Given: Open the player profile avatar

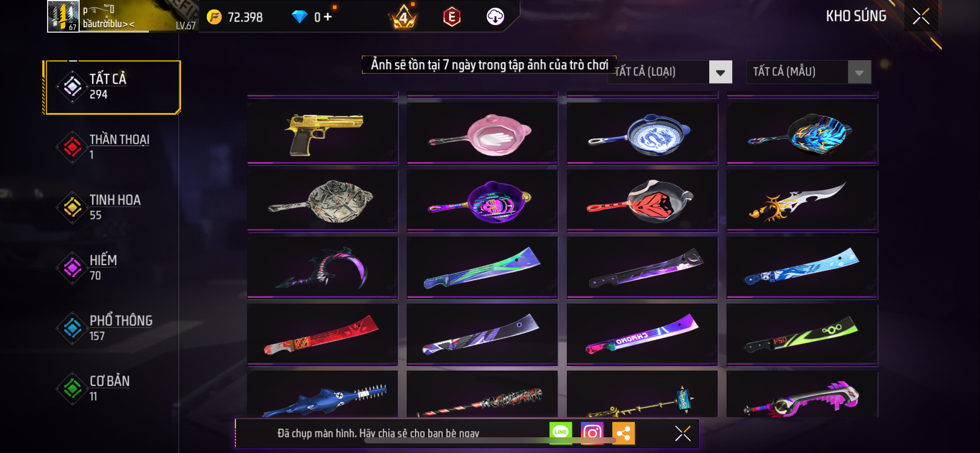Looking at the screenshot, I should pos(63,16).
